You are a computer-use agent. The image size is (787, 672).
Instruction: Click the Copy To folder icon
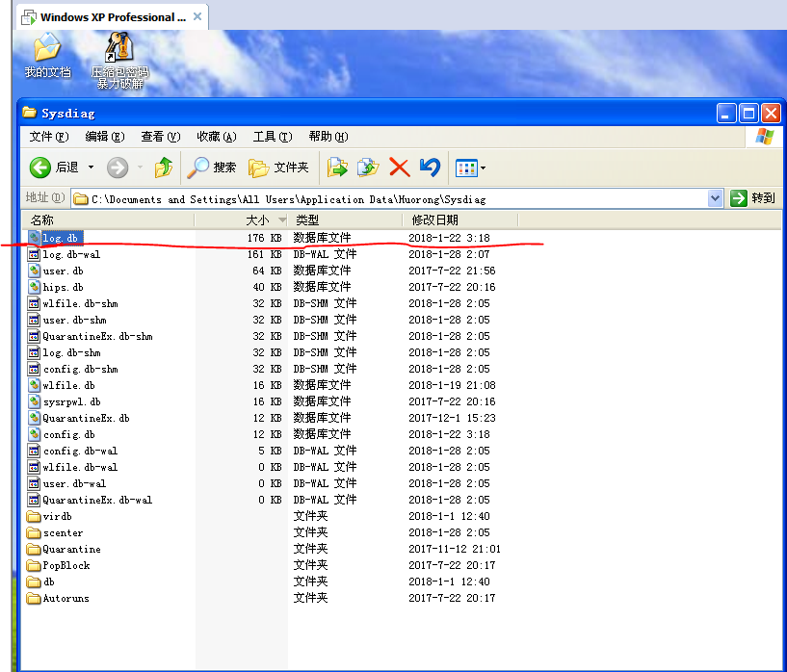pos(368,168)
